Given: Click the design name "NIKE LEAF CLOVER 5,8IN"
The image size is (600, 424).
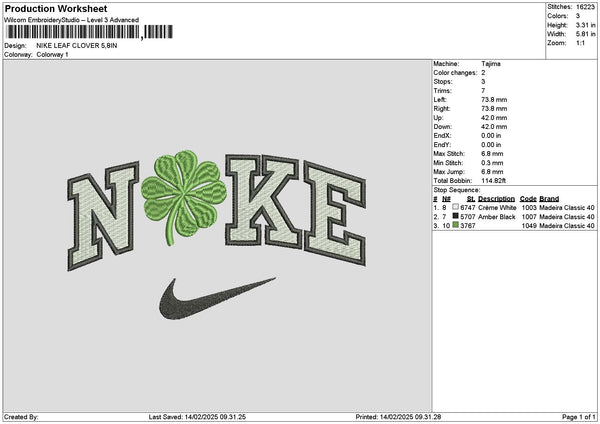Looking at the screenshot, I should coord(77,46).
